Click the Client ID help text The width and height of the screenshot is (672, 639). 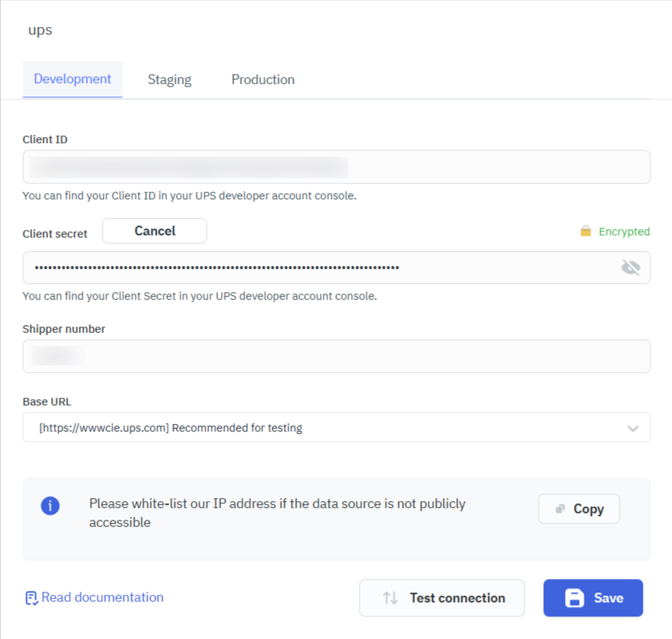coord(190,196)
